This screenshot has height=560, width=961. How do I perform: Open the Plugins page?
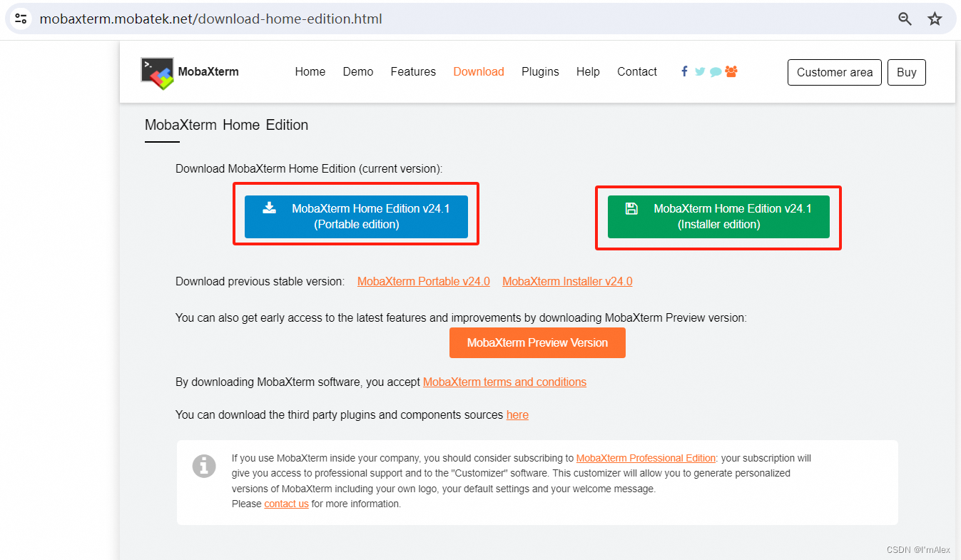click(540, 72)
